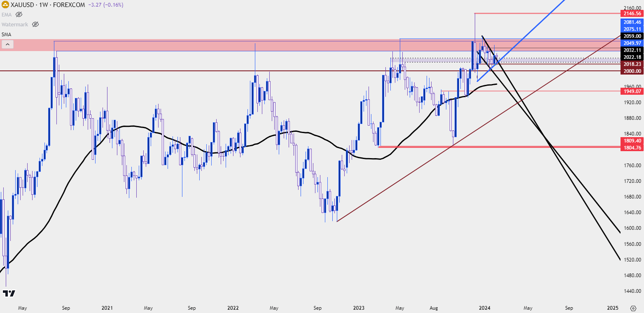Click the XAUUSD gold bars symbol icon
Image resolution: width=644 pixels, height=313 pixels.
click(6, 5)
